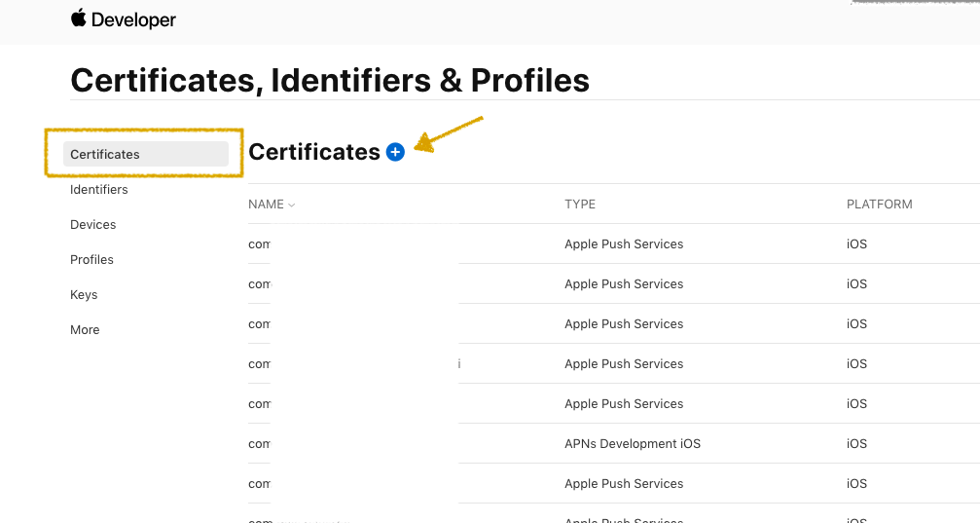Screen dimensions: 980x523
Task: Open the Apple Push Services row below APNs Development
Action: pyautogui.click(x=614, y=484)
